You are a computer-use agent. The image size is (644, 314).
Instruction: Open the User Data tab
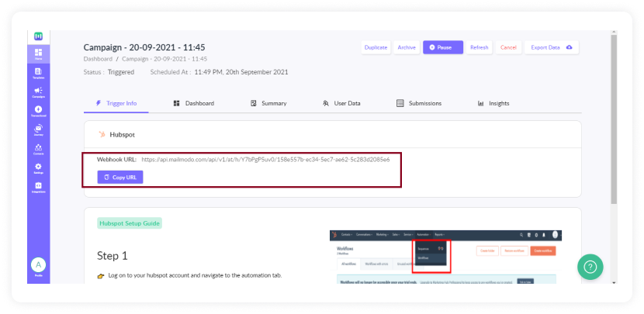click(x=341, y=103)
